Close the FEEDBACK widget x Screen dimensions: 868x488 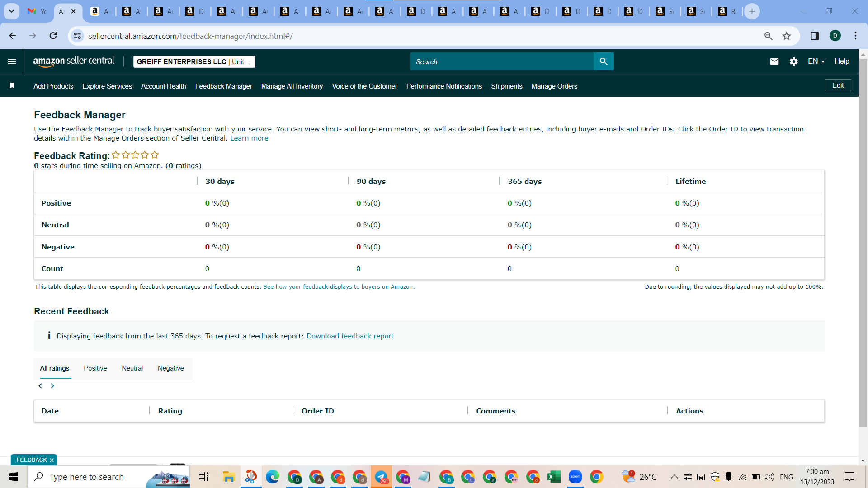(x=52, y=460)
